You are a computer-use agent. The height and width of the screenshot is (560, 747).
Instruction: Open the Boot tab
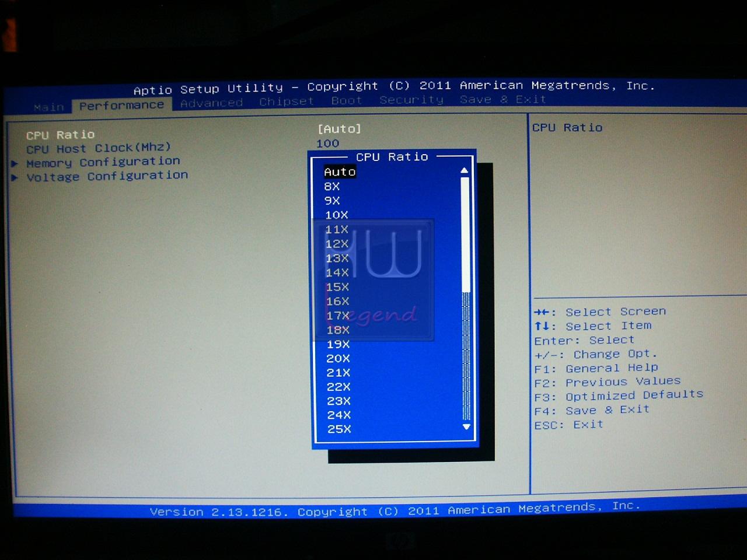pyautogui.click(x=346, y=100)
